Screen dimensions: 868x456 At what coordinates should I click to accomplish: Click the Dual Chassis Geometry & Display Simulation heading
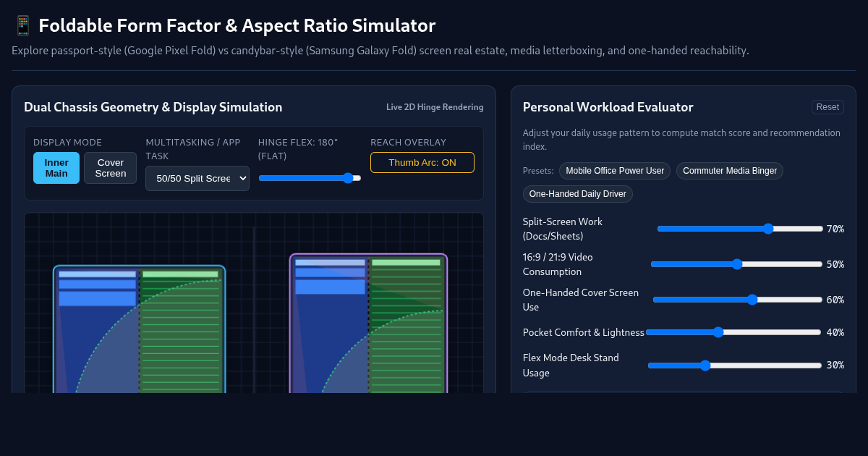point(153,107)
